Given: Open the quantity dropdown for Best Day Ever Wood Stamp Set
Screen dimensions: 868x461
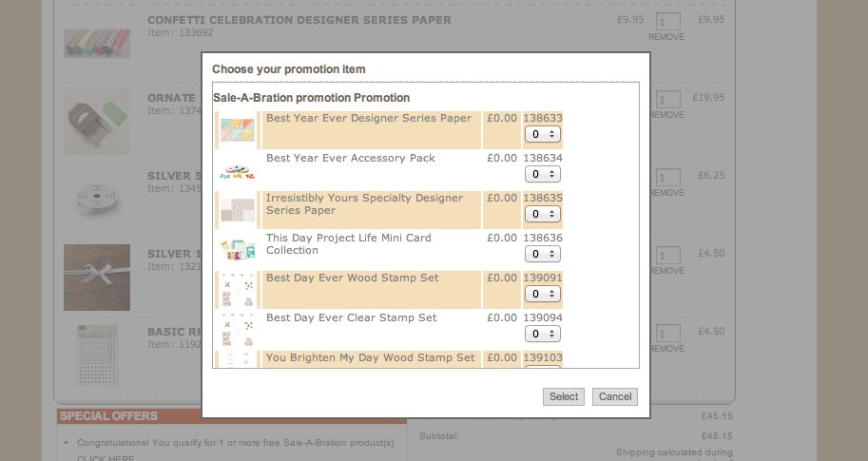Looking at the screenshot, I should 543,294.
